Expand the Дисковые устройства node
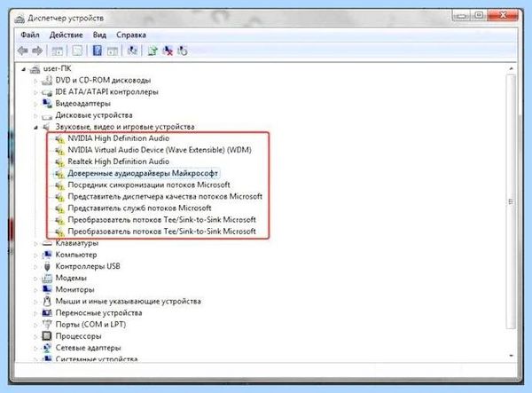Screen dimensions: 532x393 pyautogui.click(x=35, y=115)
